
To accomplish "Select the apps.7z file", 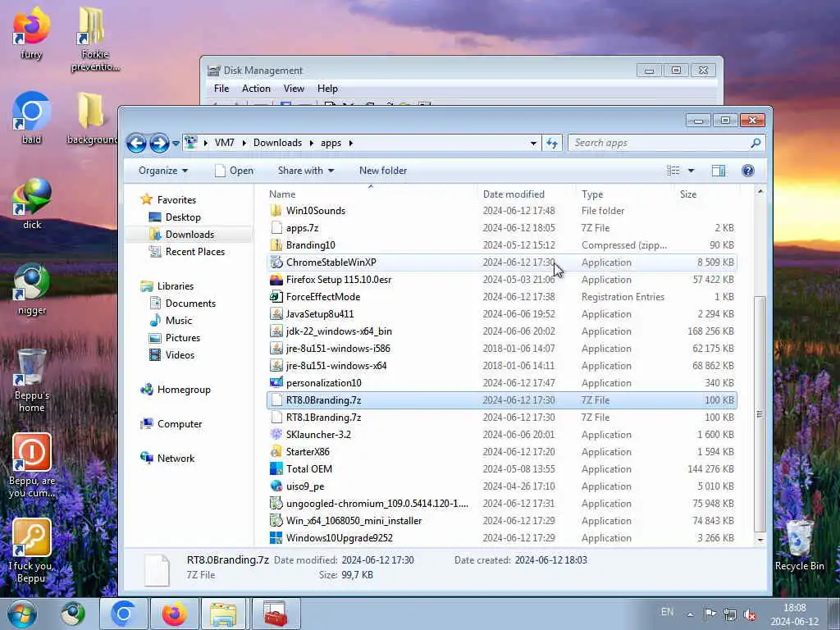I will pos(302,228).
